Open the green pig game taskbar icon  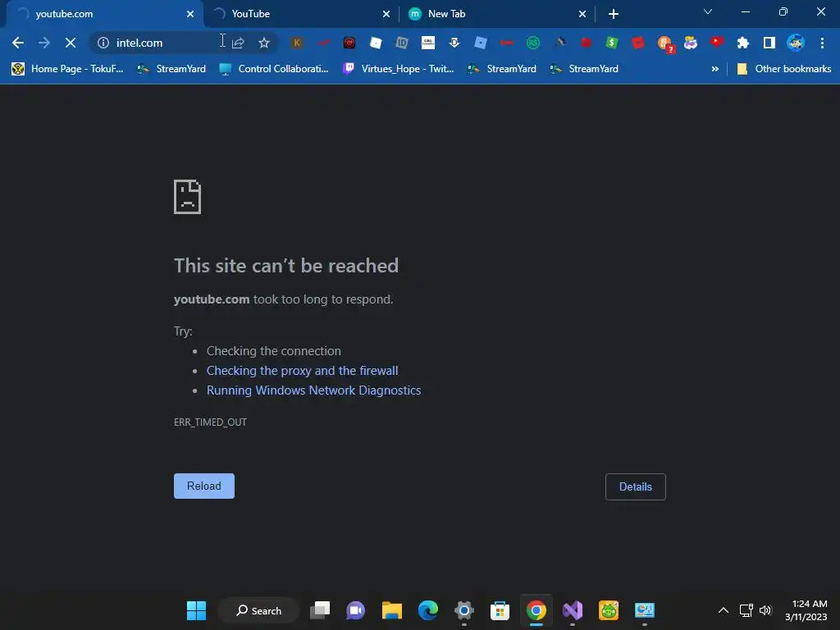pos(609,610)
